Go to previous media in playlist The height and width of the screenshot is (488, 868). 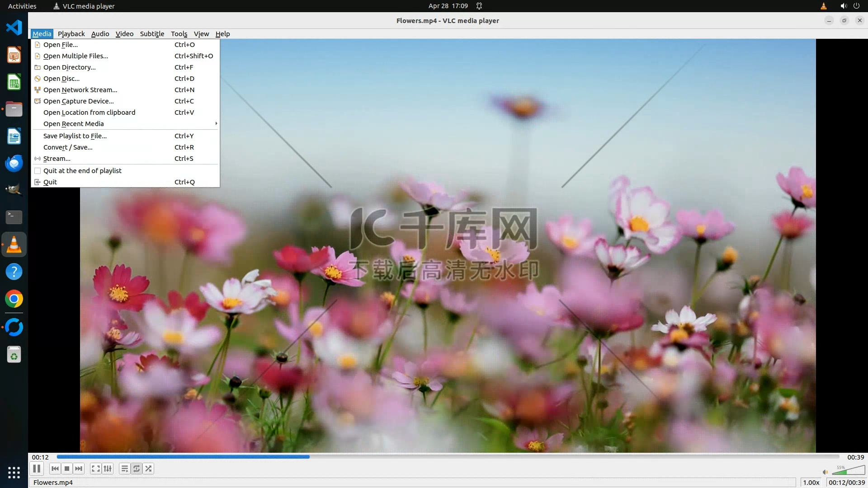pyautogui.click(x=55, y=469)
